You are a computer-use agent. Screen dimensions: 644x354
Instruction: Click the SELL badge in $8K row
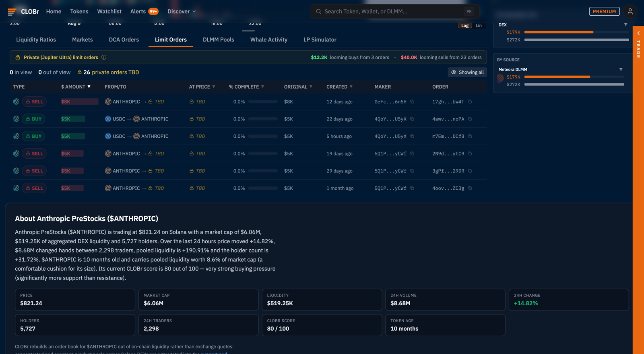point(34,101)
